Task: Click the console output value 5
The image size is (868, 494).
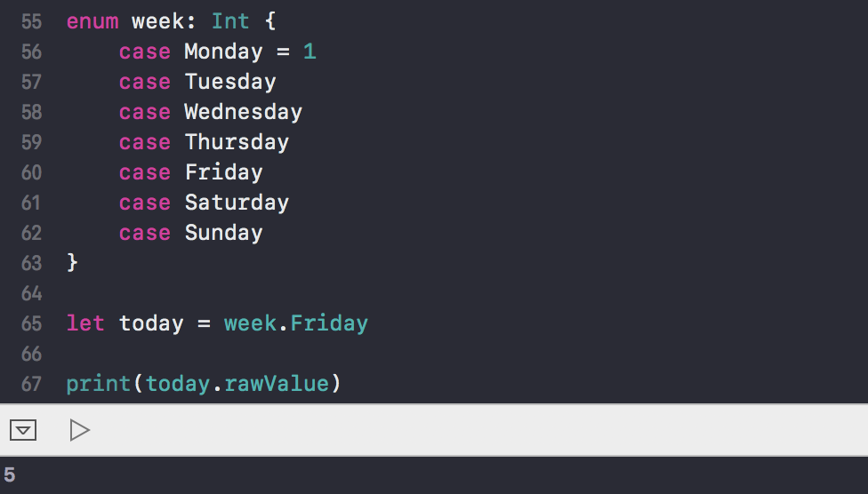Action: (x=10, y=475)
